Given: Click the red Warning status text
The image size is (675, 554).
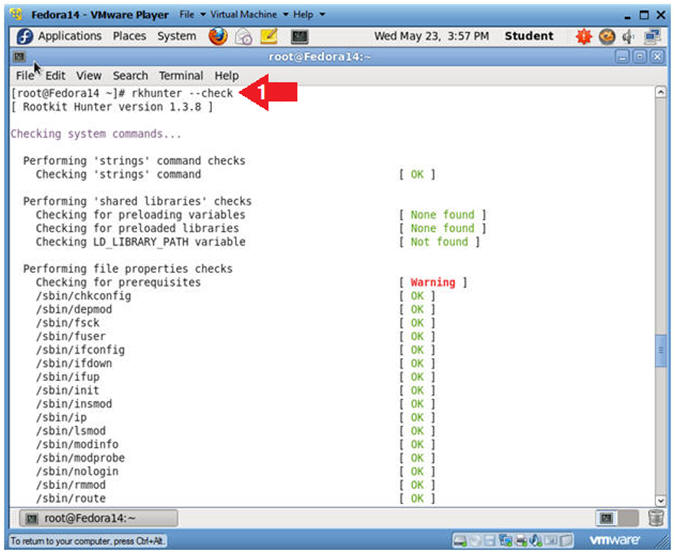Looking at the screenshot, I should click(433, 282).
